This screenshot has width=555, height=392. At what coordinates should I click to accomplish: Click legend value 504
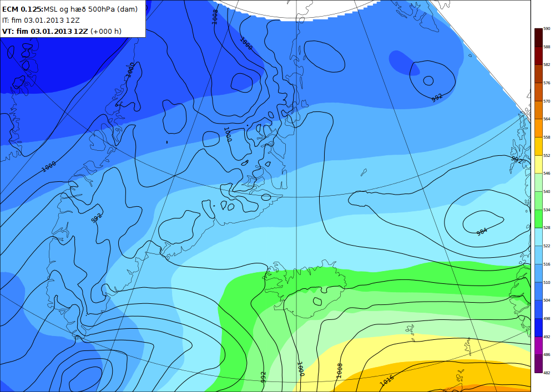547,300
